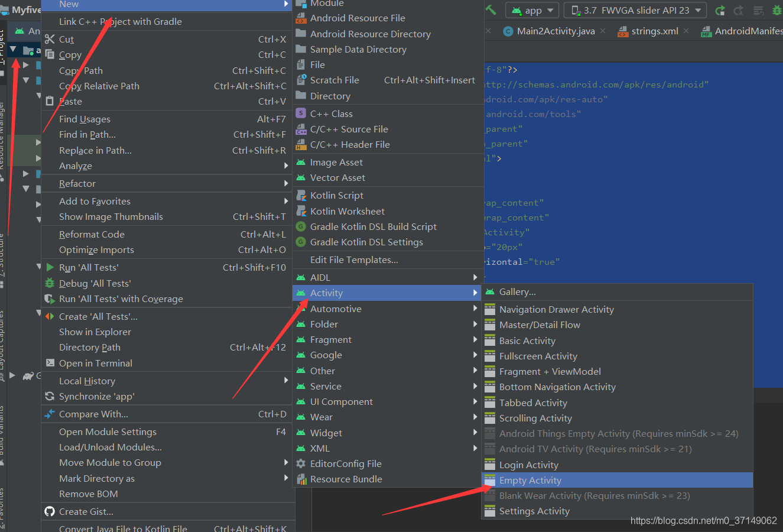The image size is (783, 532).
Task: Click the Tabbed Activity template icon
Action: pos(489,403)
